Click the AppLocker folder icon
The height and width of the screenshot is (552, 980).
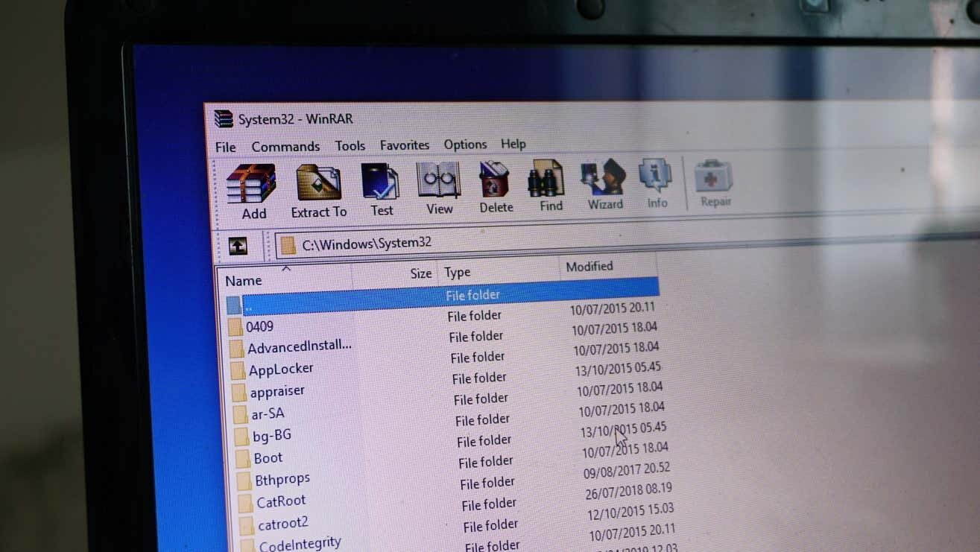click(238, 370)
